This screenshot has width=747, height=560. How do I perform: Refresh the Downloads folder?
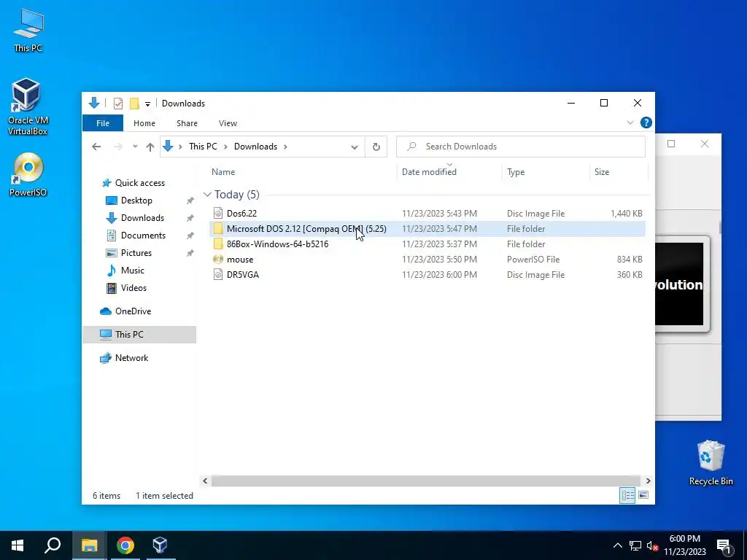click(x=376, y=147)
